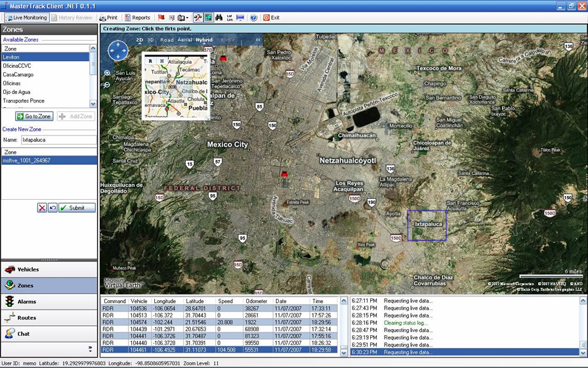This screenshot has height=368, width=588.
Task: Select the Road map style
Action: pyautogui.click(x=167, y=40)
